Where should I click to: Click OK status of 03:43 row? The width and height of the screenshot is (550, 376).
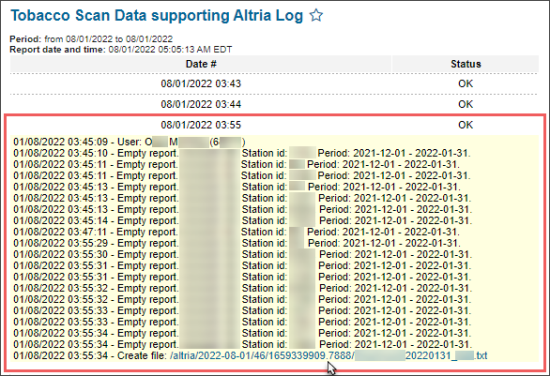coord(465,84)
